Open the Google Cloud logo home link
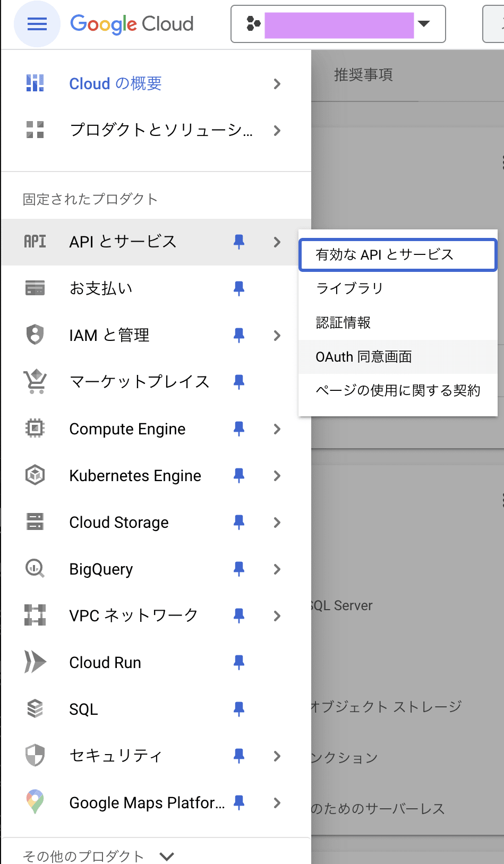Viewport: 504px width, 864px height. pos(132,24)
